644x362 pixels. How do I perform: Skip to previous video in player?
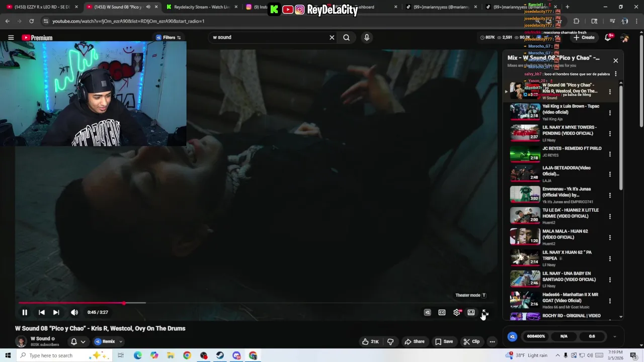(x=42, y=312)
